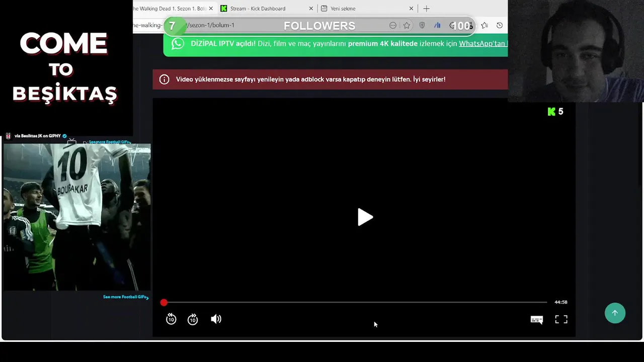Switch to the Walking Dead 1. Sezon tab
This screenshot has width=644, height=362.
click(x=170, y=9)
